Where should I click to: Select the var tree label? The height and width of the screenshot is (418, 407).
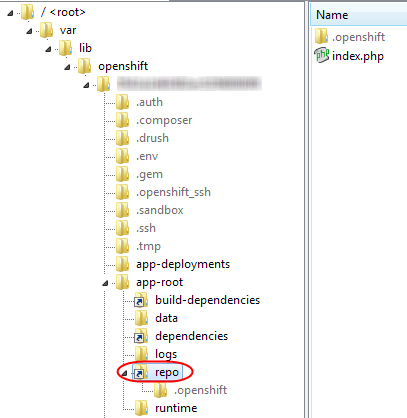coord(68,31)
